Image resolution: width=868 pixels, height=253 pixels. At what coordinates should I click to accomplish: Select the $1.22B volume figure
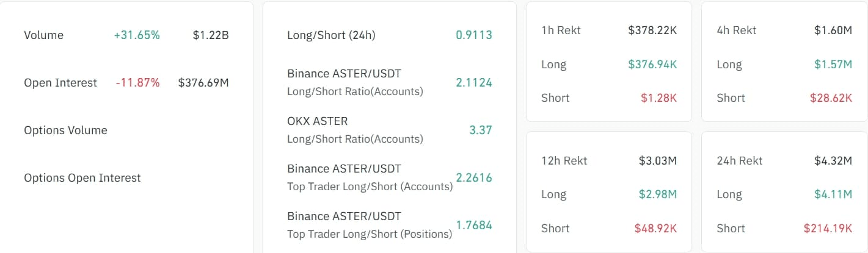pos(211,35)
